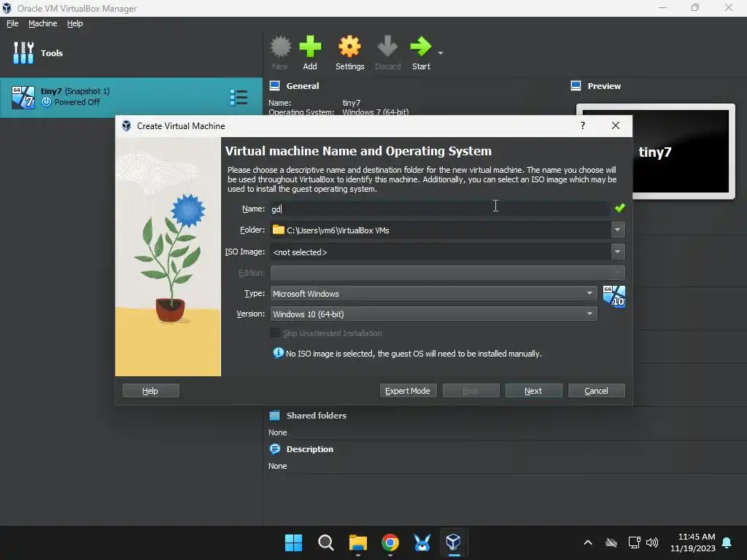Close the Create Virtual Machine dialog
The width and height of the screenshot is (747, 560).
click(x=616, y=125)
